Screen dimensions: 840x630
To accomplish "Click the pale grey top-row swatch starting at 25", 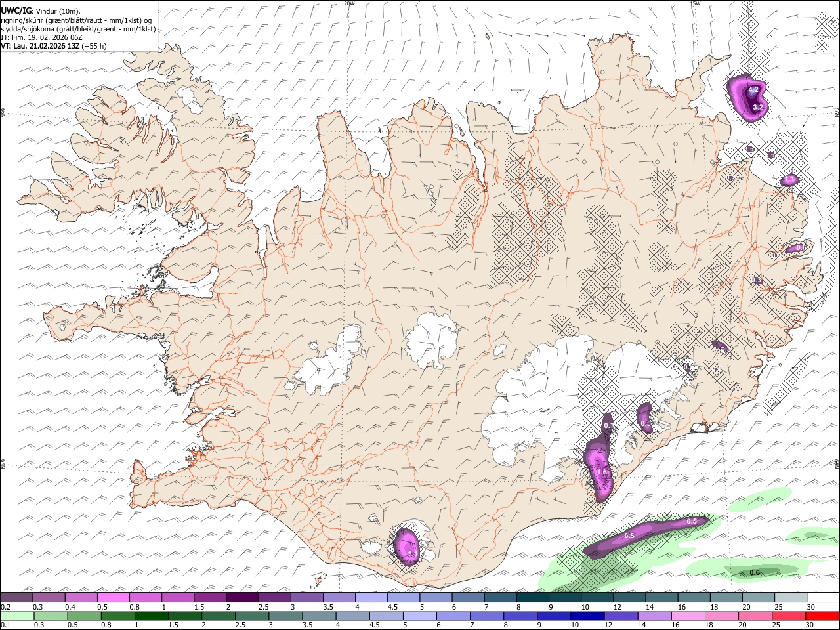I will point(790,598).
